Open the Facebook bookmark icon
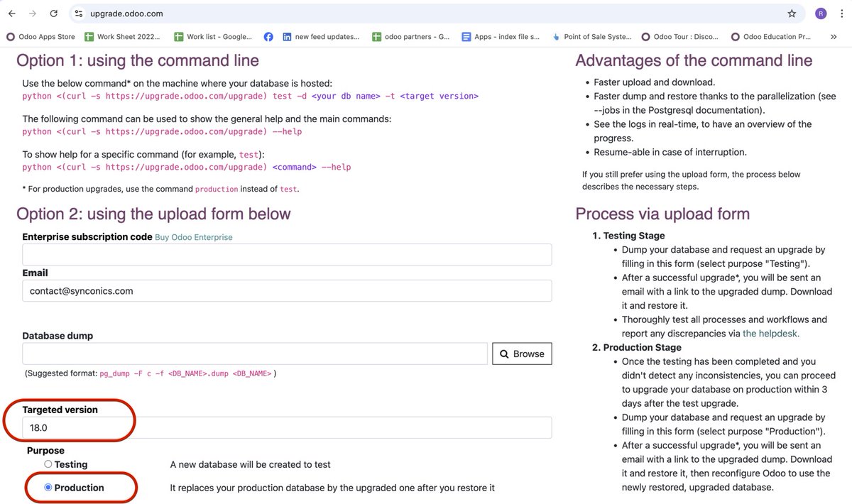The image size is (852, 504). (x=268, y=37)
